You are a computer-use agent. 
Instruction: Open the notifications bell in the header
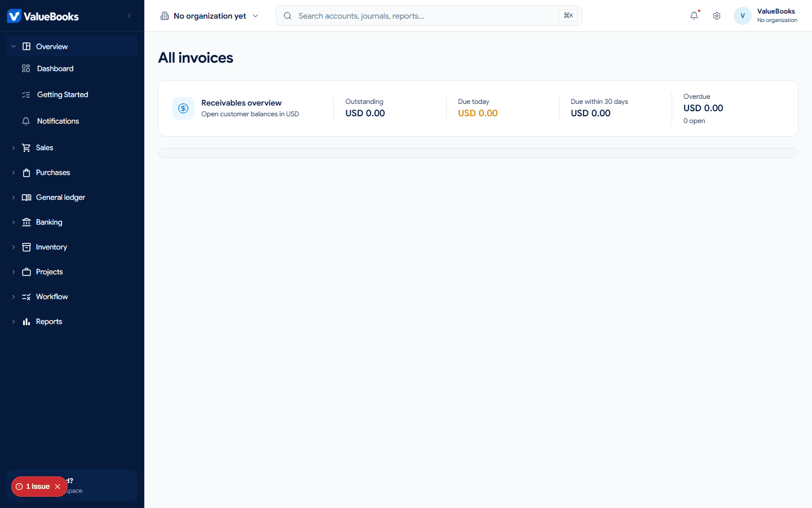click(694, 16)
